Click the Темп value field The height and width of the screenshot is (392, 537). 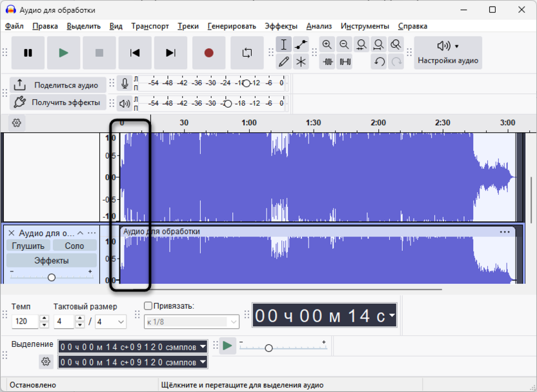pos(25,322)
